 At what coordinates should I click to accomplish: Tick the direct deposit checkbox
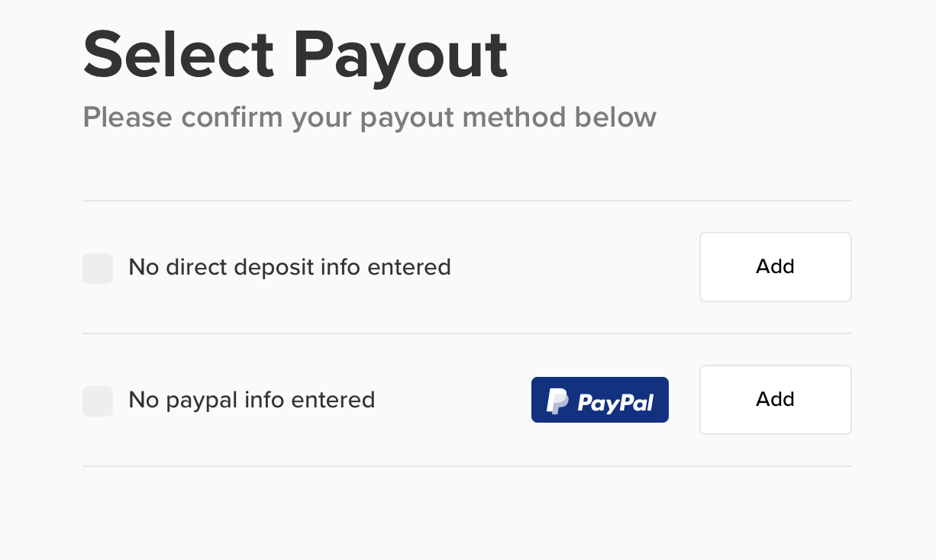pos(98,269)
